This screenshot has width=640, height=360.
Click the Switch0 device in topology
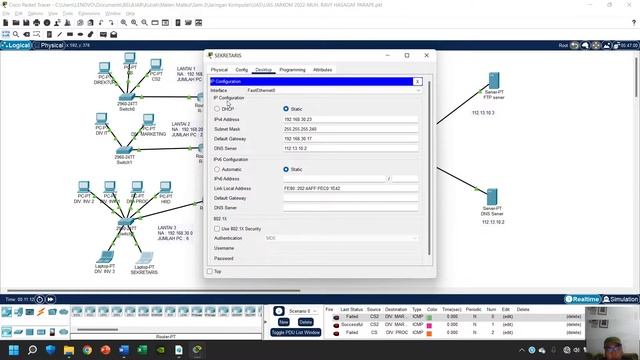(127, 98)
